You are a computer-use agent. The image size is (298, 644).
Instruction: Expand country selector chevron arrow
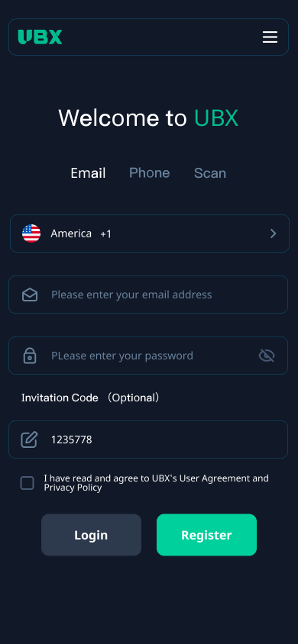(273, 233)
